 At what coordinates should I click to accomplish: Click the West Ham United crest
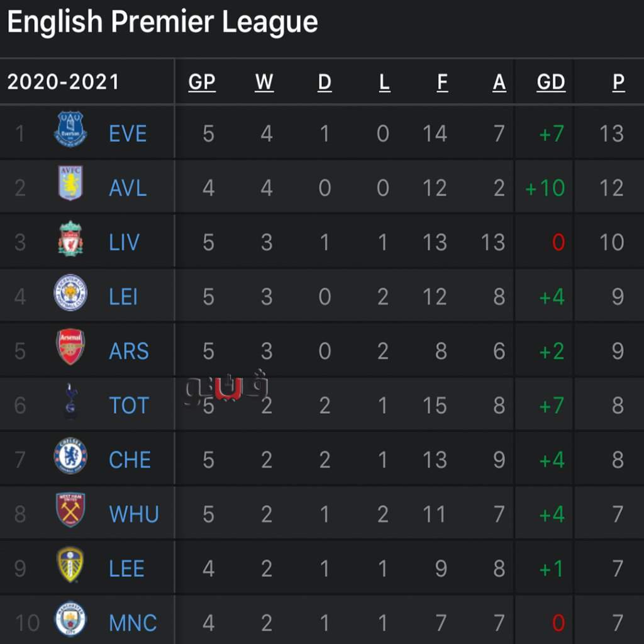(x=70, y=510)
